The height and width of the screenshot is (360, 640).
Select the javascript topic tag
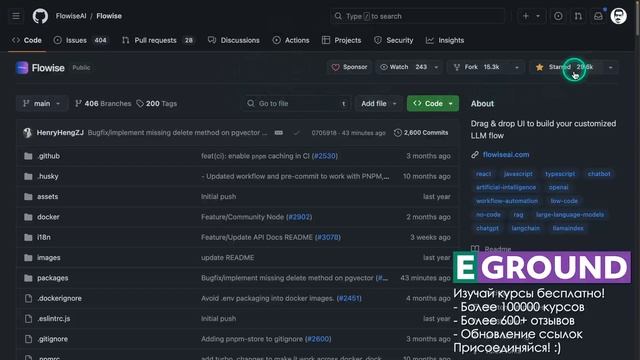tap(518, 174)
